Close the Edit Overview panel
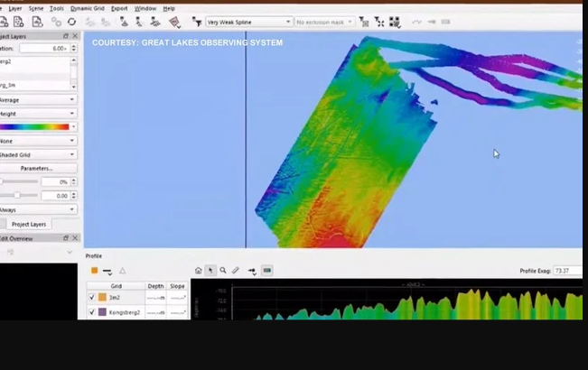 pyautogui.click(x=75, y=238)
